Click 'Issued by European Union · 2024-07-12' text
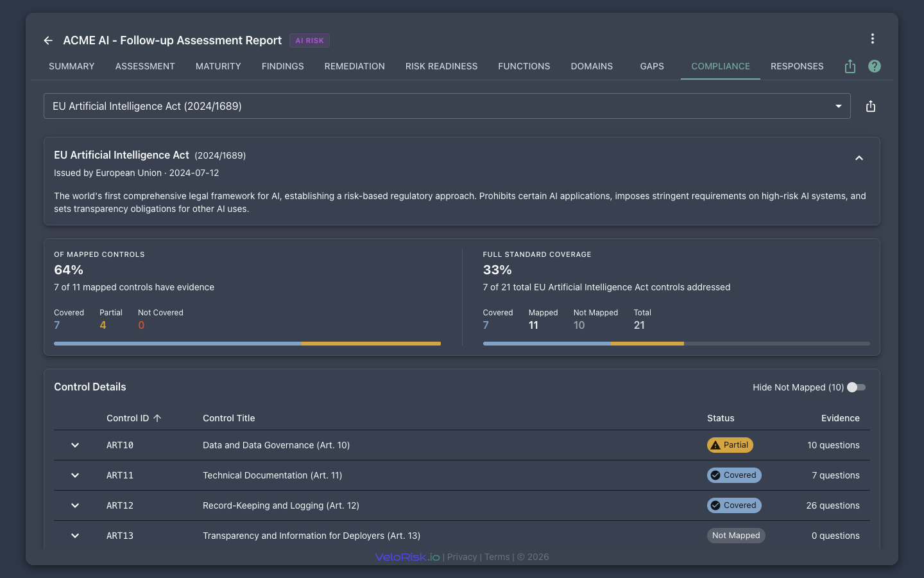The width and height of the screenshot is (924, 578). 137,173
